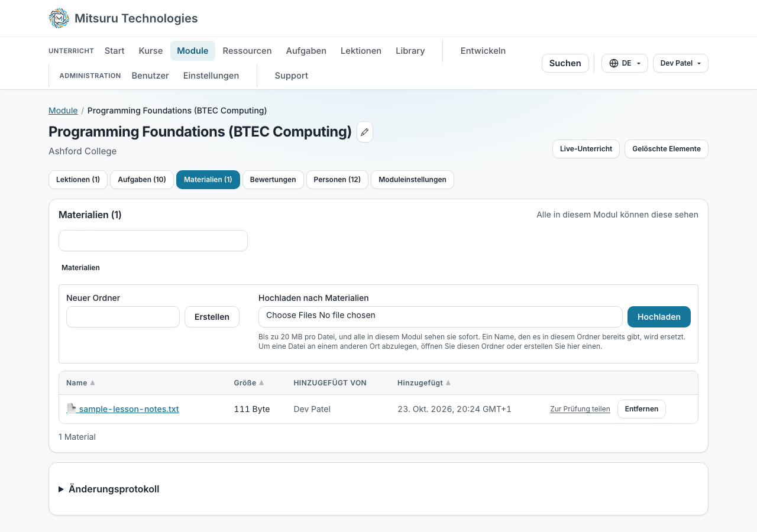Click Entfernen for sample-lesson-notes.txt

[x=642, y=409]
